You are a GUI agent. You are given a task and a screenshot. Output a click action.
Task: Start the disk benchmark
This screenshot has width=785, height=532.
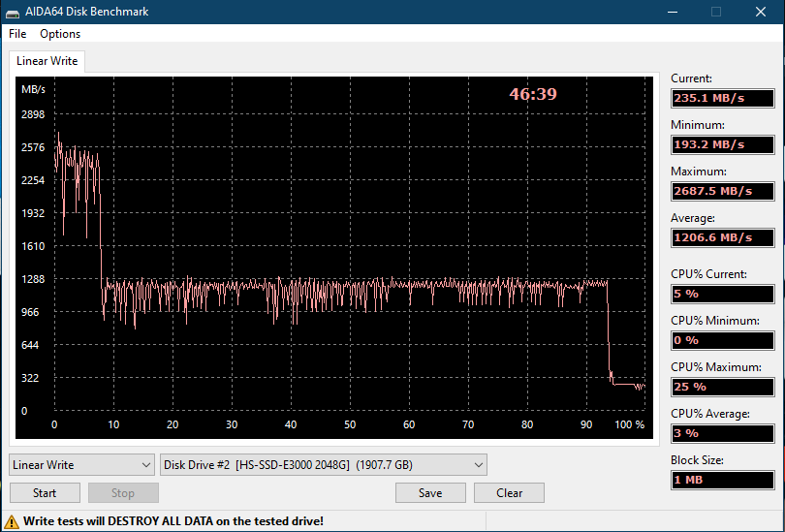45,493
